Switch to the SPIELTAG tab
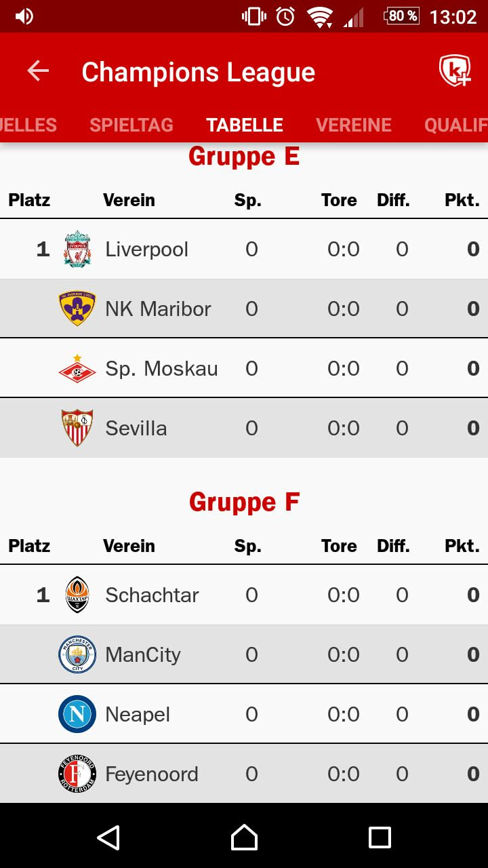The width and height of the screenshot is (488, 868). (131, 125)
